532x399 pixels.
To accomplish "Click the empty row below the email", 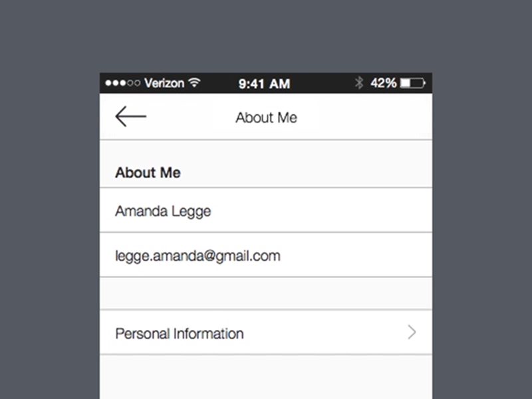I will coord(266,293).
